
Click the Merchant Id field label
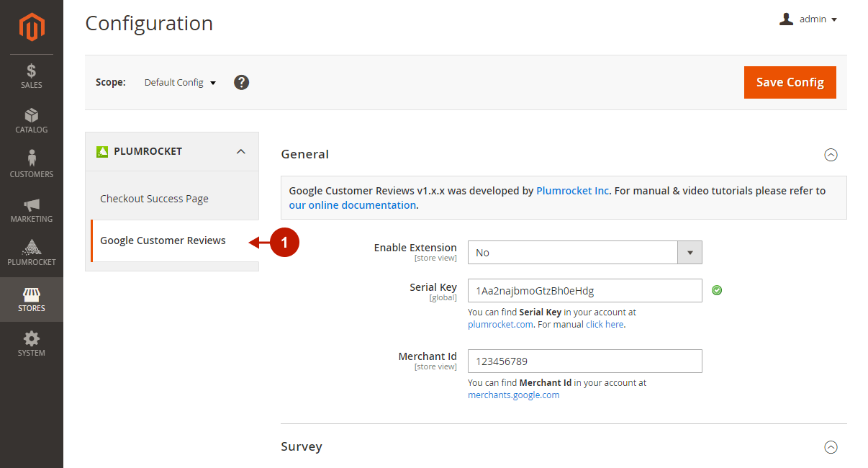point(428,356)
